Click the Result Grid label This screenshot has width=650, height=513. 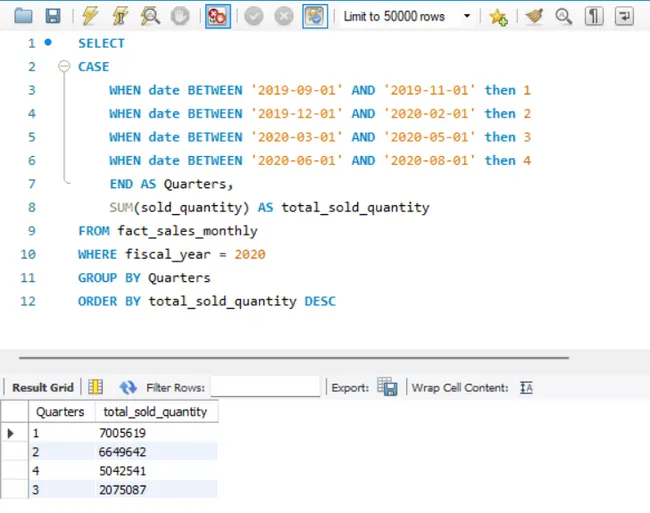(x=43, y=387)
